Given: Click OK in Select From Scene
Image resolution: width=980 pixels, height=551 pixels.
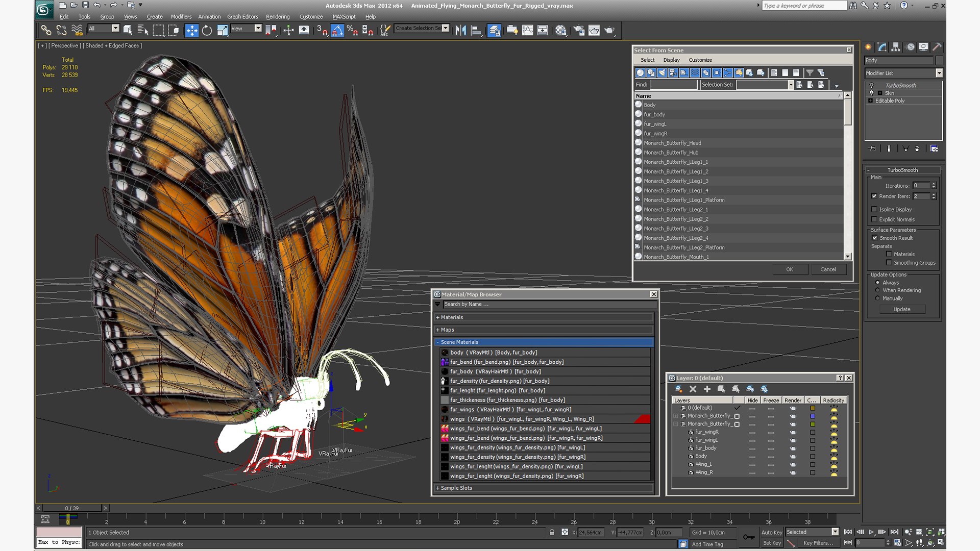Looking at the screenshot, I should 790,269.
